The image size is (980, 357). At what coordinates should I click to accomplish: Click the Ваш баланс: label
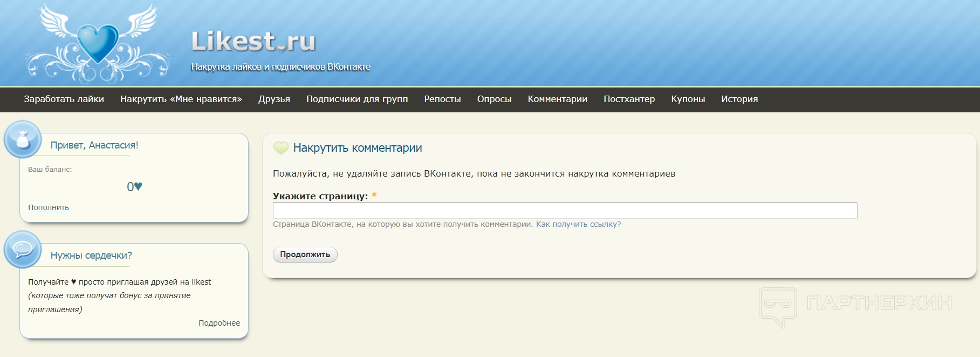50,170
